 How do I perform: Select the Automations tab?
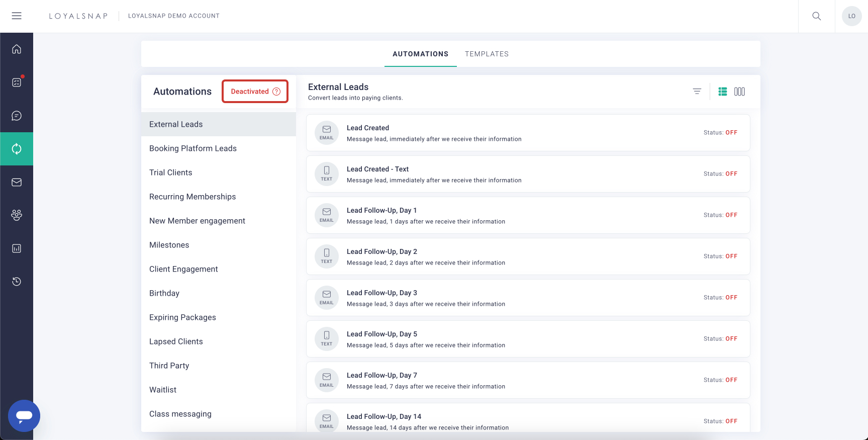coord(420,54)
